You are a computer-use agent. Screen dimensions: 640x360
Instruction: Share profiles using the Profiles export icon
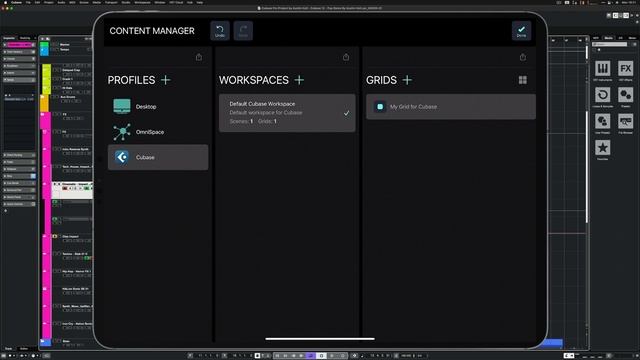199,57
